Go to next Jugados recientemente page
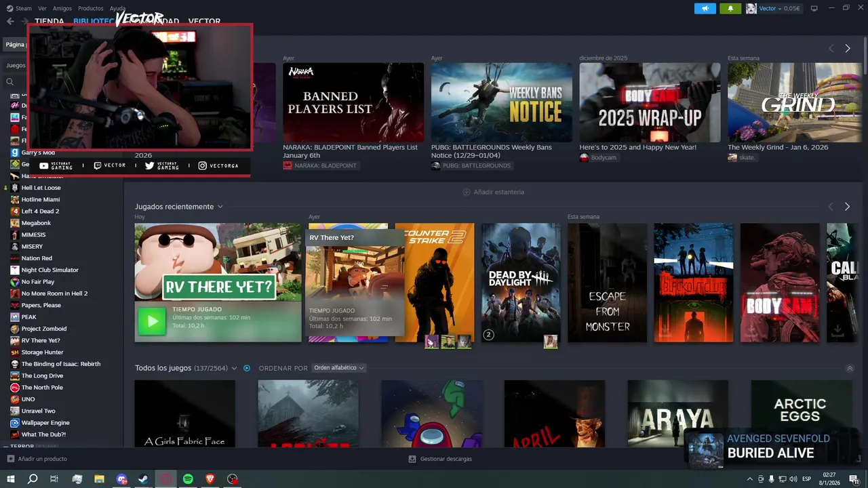The width and height of the screenshot is (868, 488). coord(847,207)
